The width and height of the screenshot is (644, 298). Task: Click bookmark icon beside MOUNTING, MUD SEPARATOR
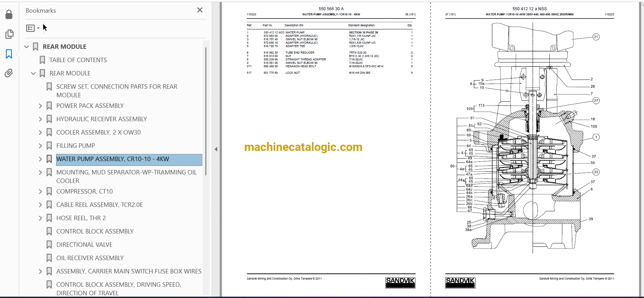tap(49, 172)
